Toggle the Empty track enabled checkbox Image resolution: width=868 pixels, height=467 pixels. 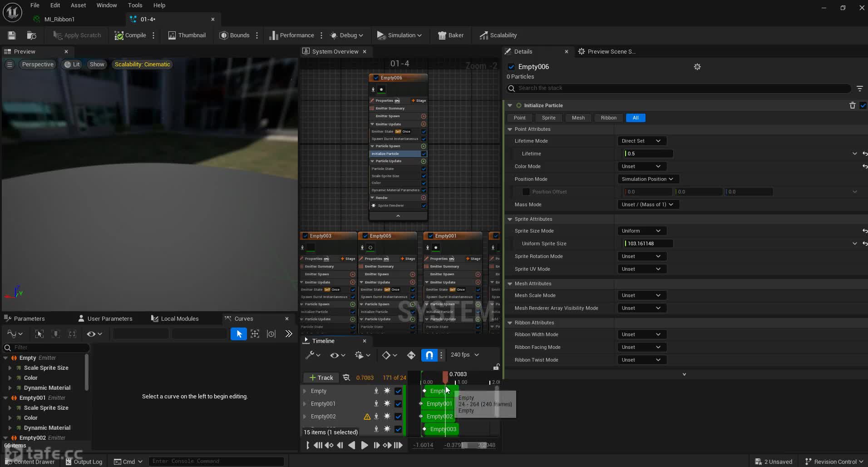click(x=398, y=391)
